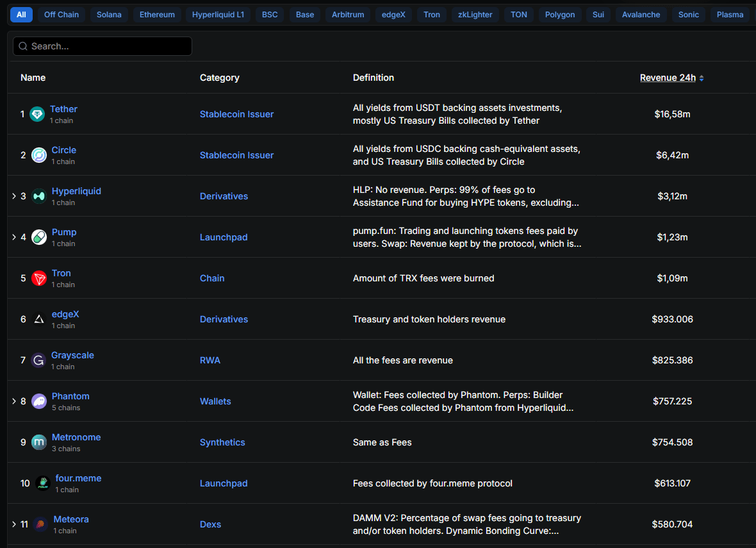Image resolution: width=756 pixels, height=548 pixels.
Task: Select the Solana chain filter tab
Action: (109, 14)
